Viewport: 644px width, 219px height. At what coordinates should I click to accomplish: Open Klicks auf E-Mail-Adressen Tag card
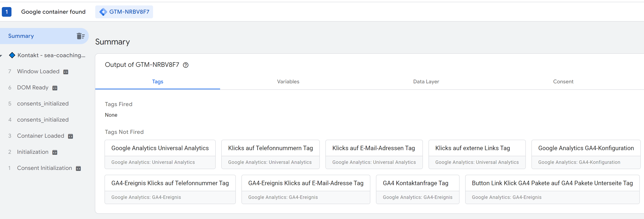374,155
